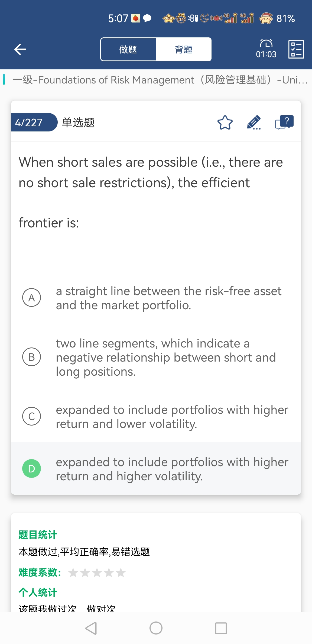Switch to the 做题 tab
312x644 pixels.
[128, 49]
